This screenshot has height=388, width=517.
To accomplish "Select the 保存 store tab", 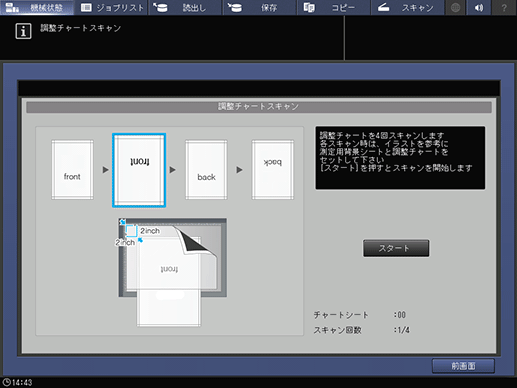I will 259,7.
